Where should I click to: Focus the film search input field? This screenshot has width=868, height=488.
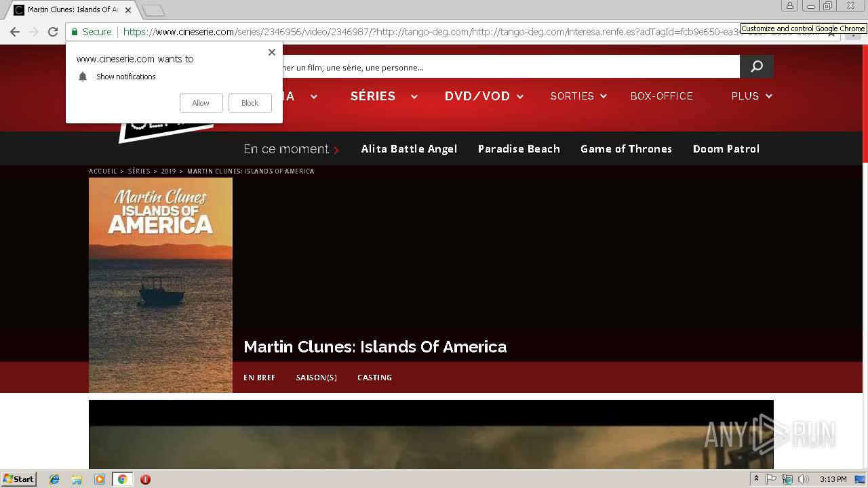pos(511,66)
